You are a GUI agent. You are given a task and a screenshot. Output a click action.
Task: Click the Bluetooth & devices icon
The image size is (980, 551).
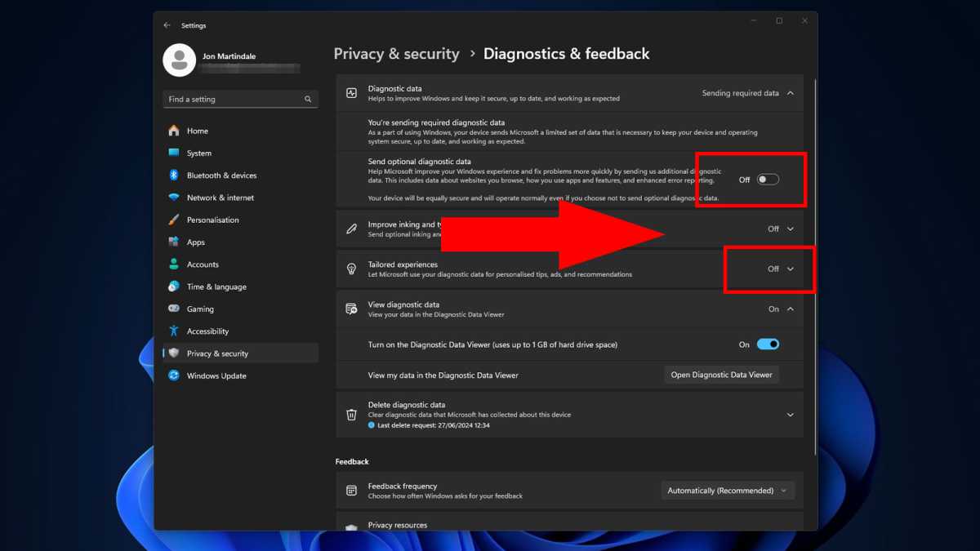pos(174,175)
